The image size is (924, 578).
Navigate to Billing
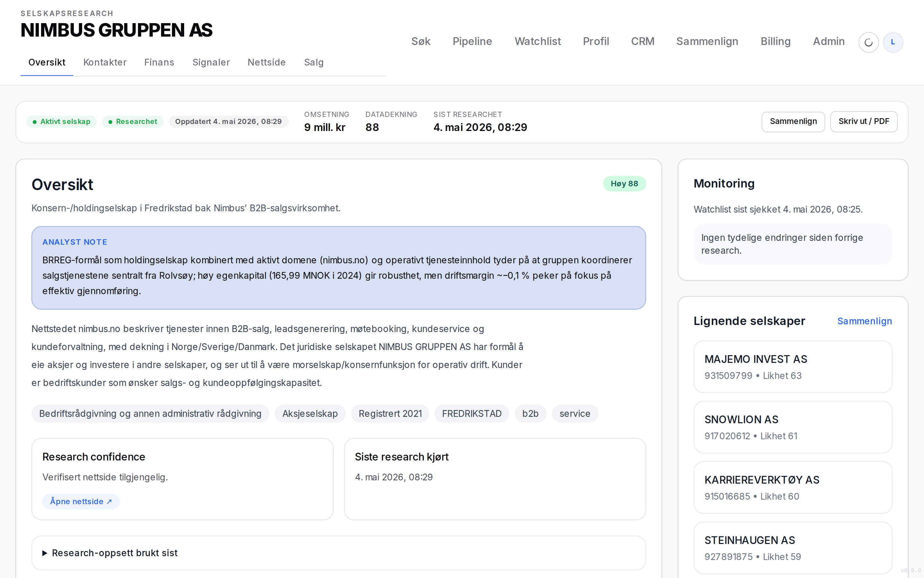pyautogui.click(x=775, y=41)
